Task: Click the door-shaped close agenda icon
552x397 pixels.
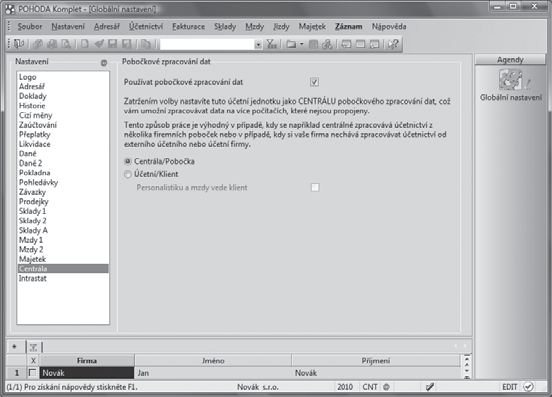Action: pyautogui.click(x=19, y=44)
